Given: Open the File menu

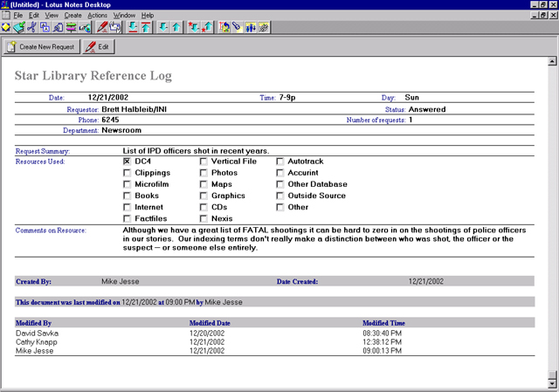Looking at the screenshot, I should (18, 16).
